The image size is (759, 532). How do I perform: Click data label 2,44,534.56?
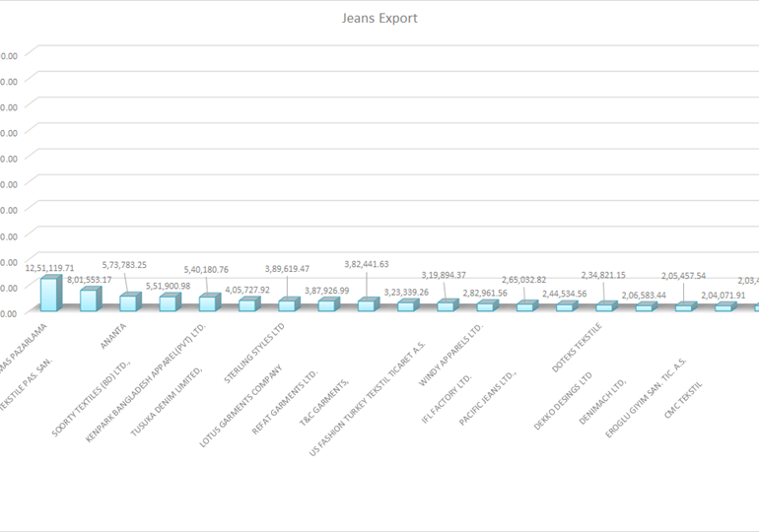coord(565,294)
